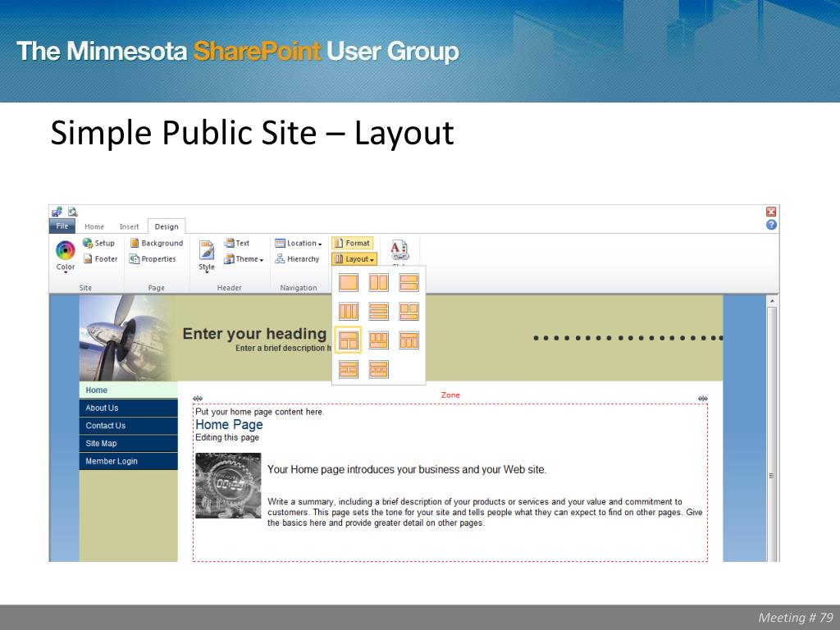Image resolution: width=840 pixels, height=630 pixels.
Task: Expand the Theme dropdown
Action: click(x=244, y=258)
